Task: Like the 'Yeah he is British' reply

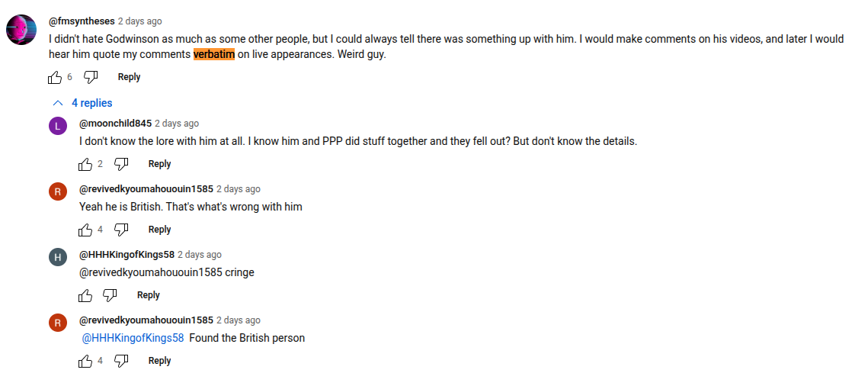Action: coord(85,230)
